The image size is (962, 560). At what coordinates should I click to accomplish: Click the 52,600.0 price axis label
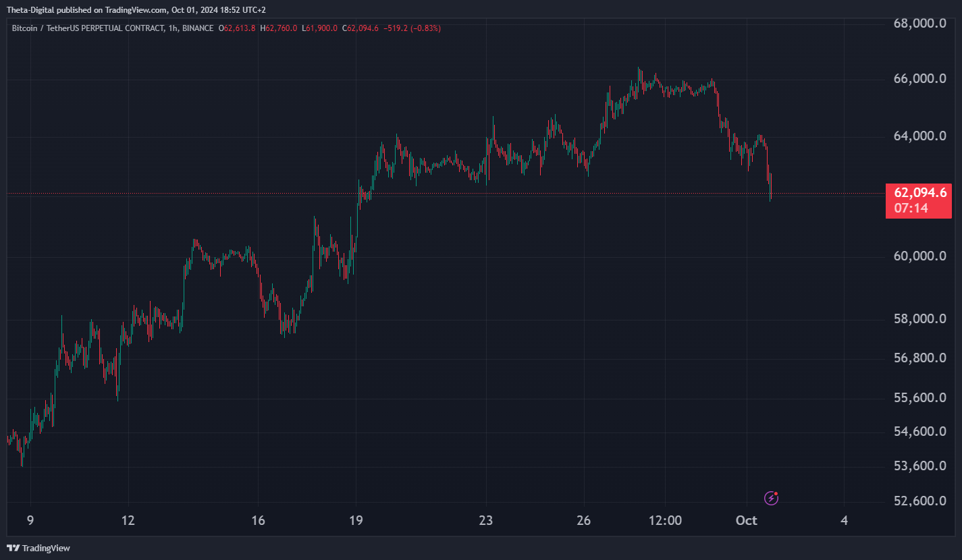pyautogui.click(x=919, y=501)
